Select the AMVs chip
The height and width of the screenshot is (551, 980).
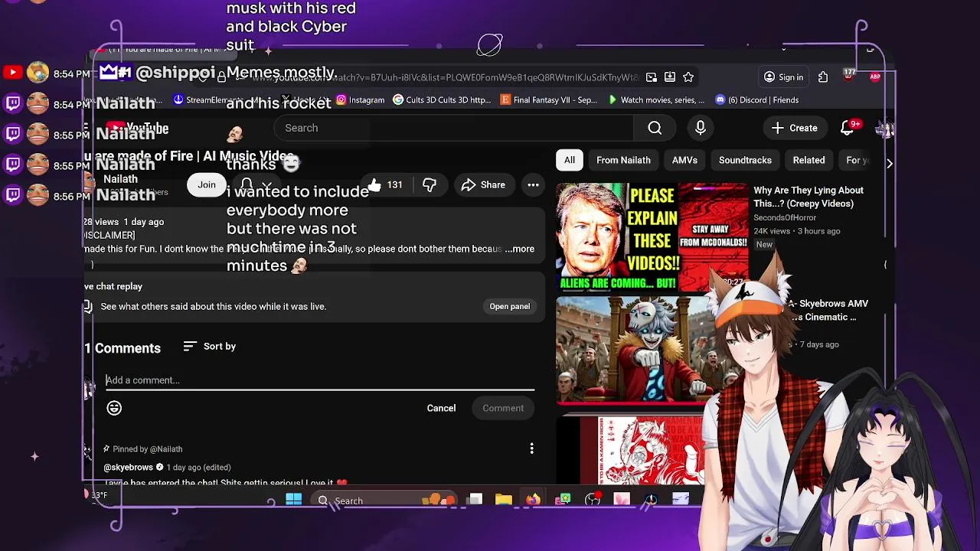click(684, 160)
